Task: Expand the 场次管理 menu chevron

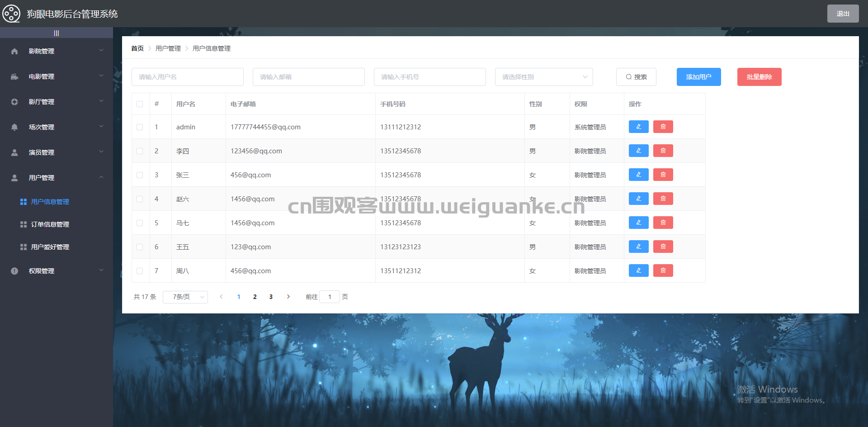Action: 101,126
